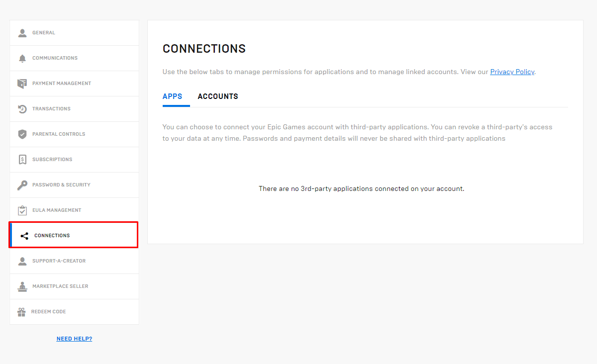The image size is (597, 364).
Task: Click the EULA Management clipboard icon
Action: pos(22,210)
